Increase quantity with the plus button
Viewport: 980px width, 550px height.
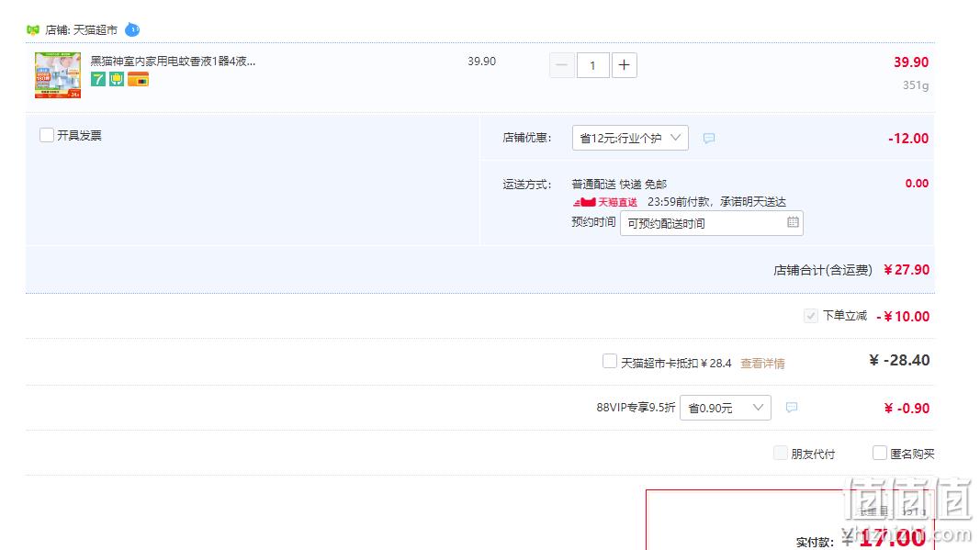coord(624,65)
